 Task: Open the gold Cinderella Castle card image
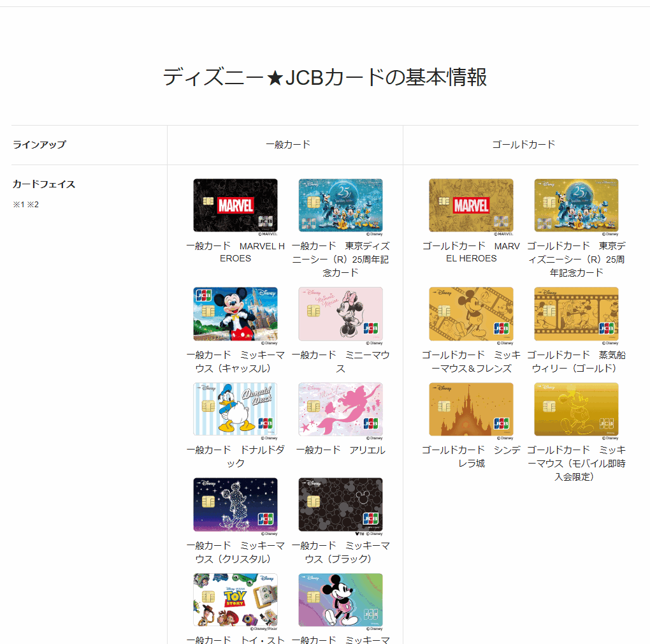click(x=472, y=409)
